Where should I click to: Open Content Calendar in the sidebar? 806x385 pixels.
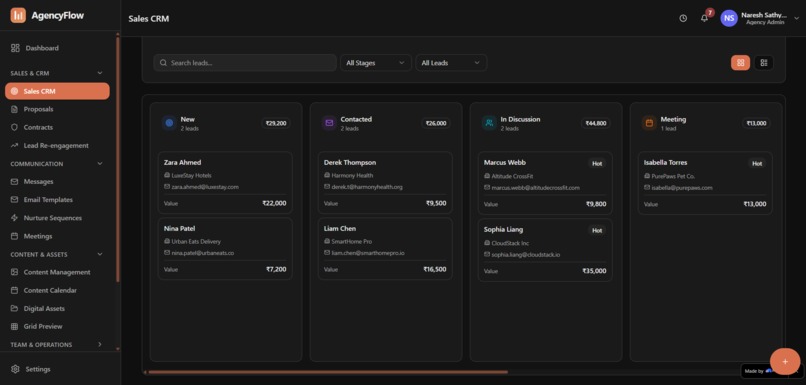[x=58, y=290]
